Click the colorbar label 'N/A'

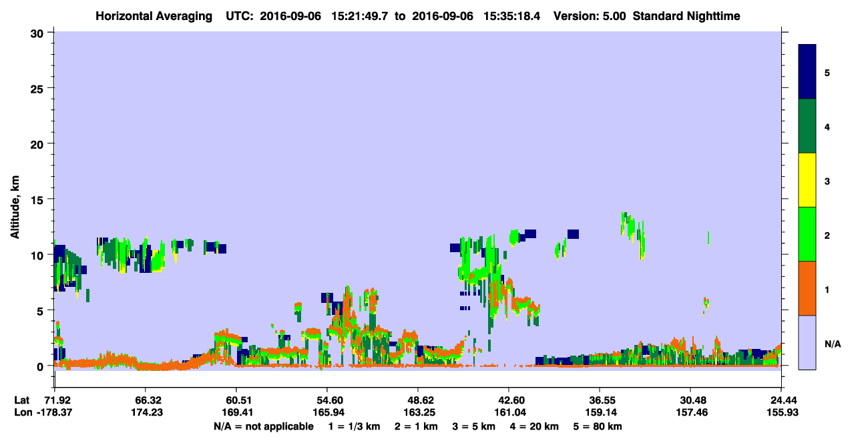tap(832, 344)
